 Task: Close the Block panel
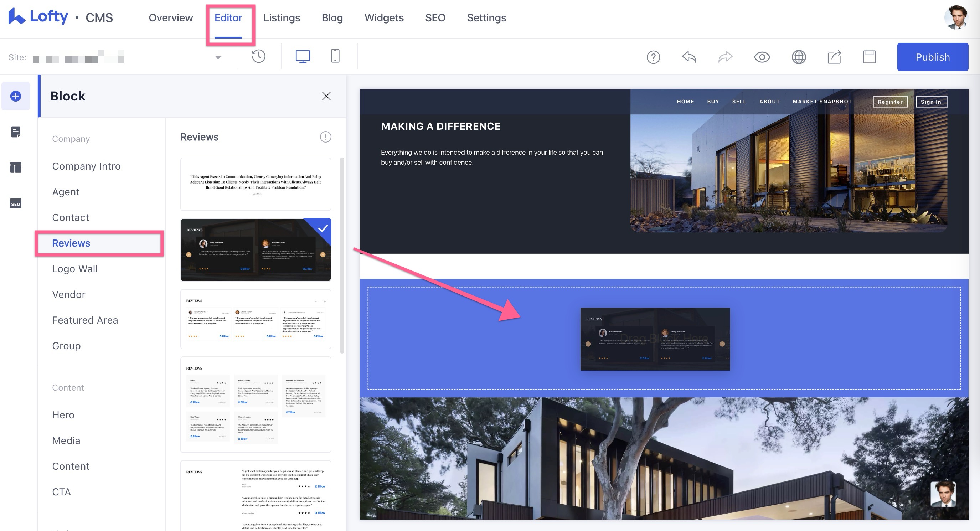(326, 96)
